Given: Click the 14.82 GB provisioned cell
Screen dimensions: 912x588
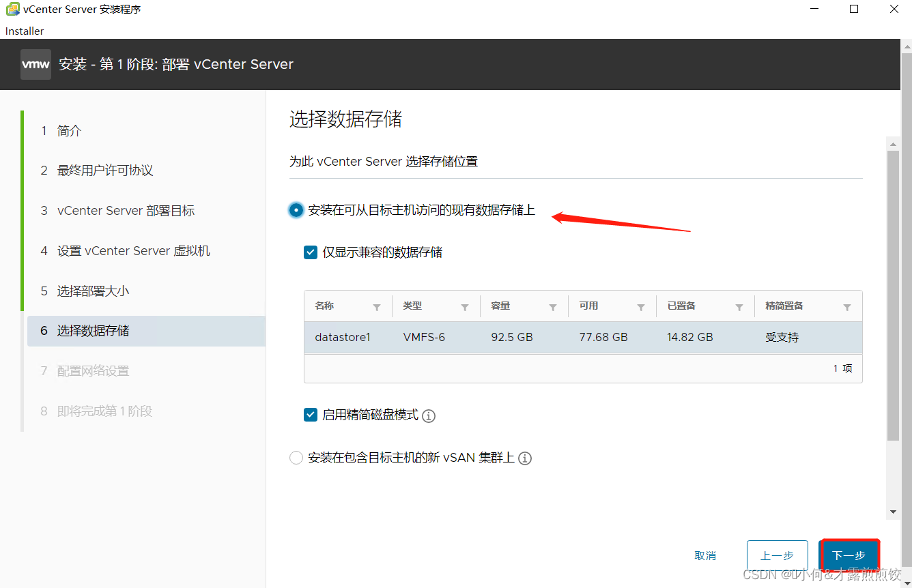Looking at the screenshot, I should pyautogui.click(x=690, y=337).
